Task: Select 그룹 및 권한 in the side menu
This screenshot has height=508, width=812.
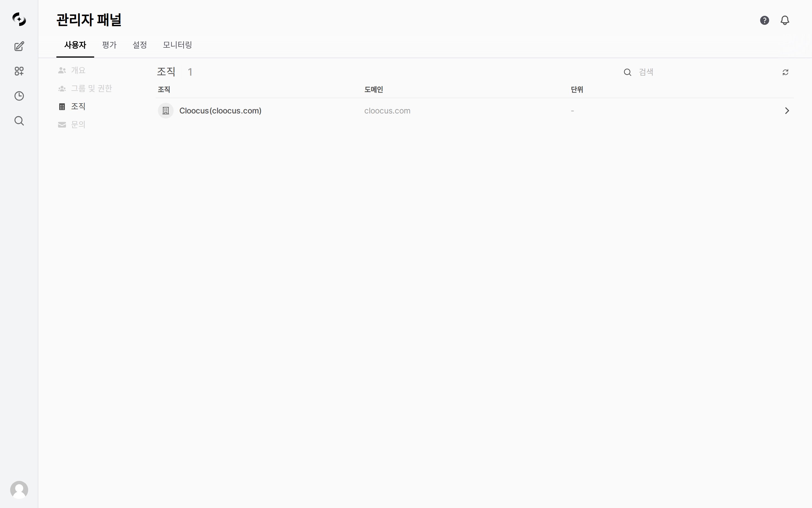Action: click(85, 89)
